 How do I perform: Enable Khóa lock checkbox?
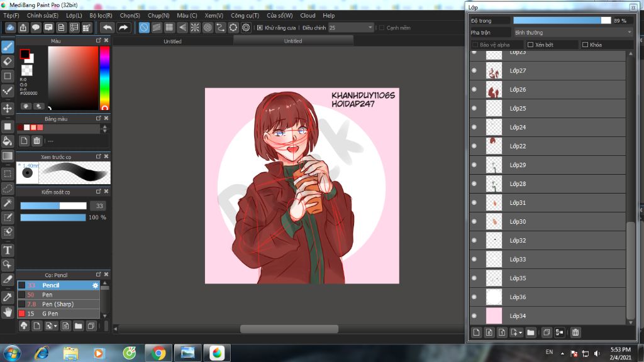point(586,45)
